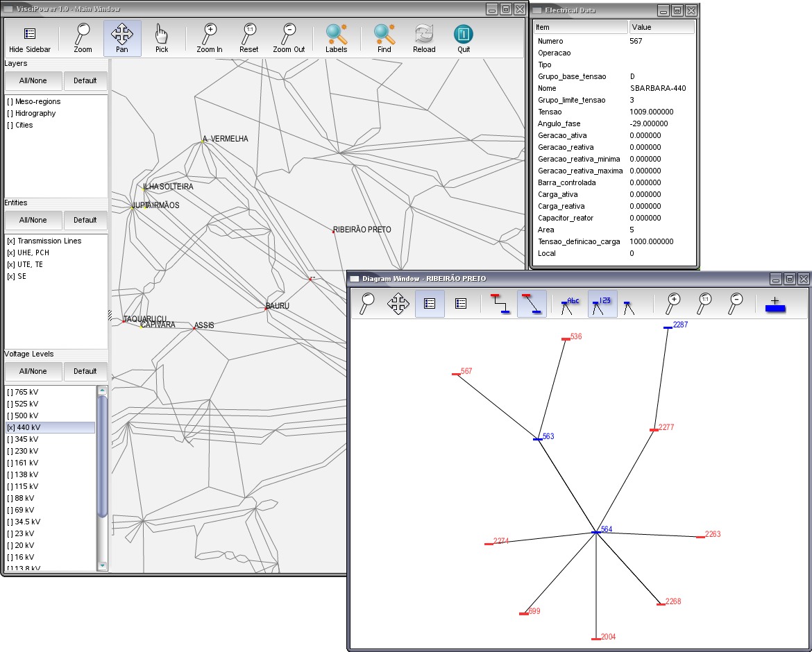This screenshot has height=652, width=812.
Task: Click the ASSIS substation on the map
Action: click(194, 328)
